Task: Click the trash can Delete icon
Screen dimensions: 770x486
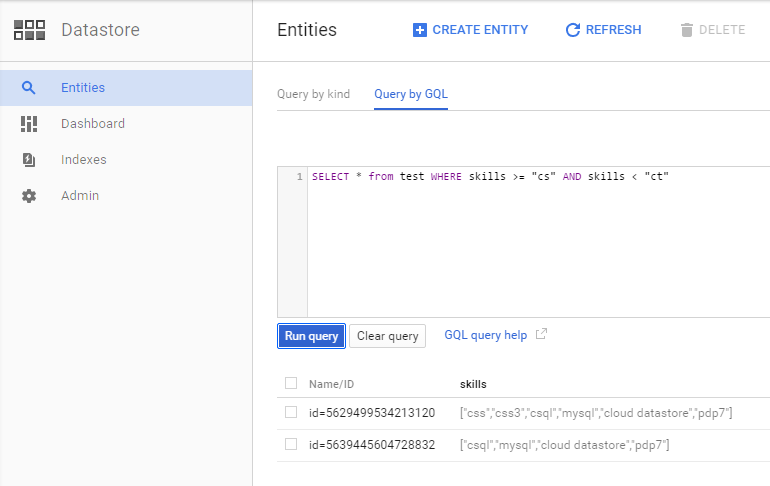Action: 687,30
